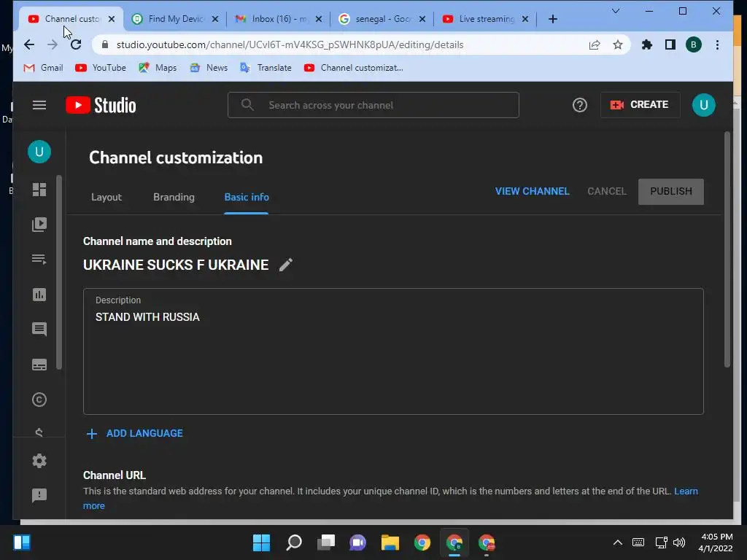Open Chrome profile B avatar
Image resolution: width=747 pixels, height=560 pixels.
(x=693, y=44)
